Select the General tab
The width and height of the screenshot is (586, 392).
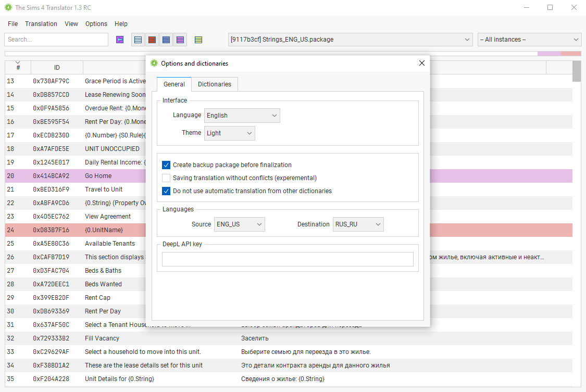(174, 84)
